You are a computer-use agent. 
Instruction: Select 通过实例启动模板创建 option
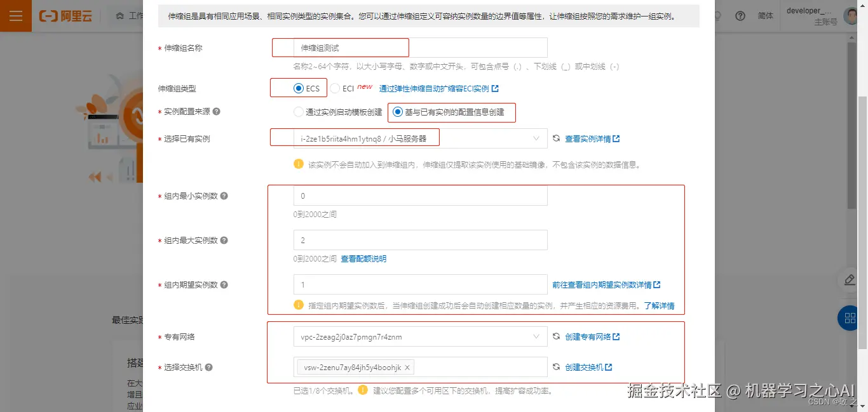click(x=299, y=112)
